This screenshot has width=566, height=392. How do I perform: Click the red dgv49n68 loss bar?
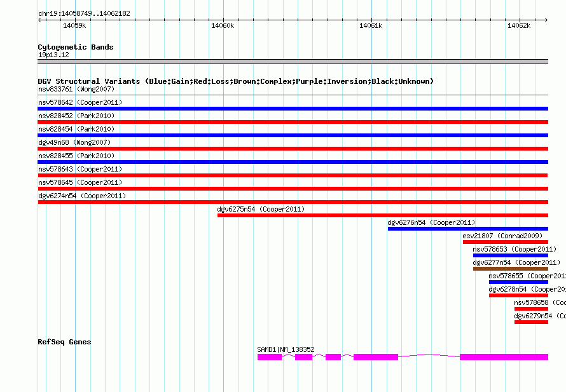pos(293,149)
